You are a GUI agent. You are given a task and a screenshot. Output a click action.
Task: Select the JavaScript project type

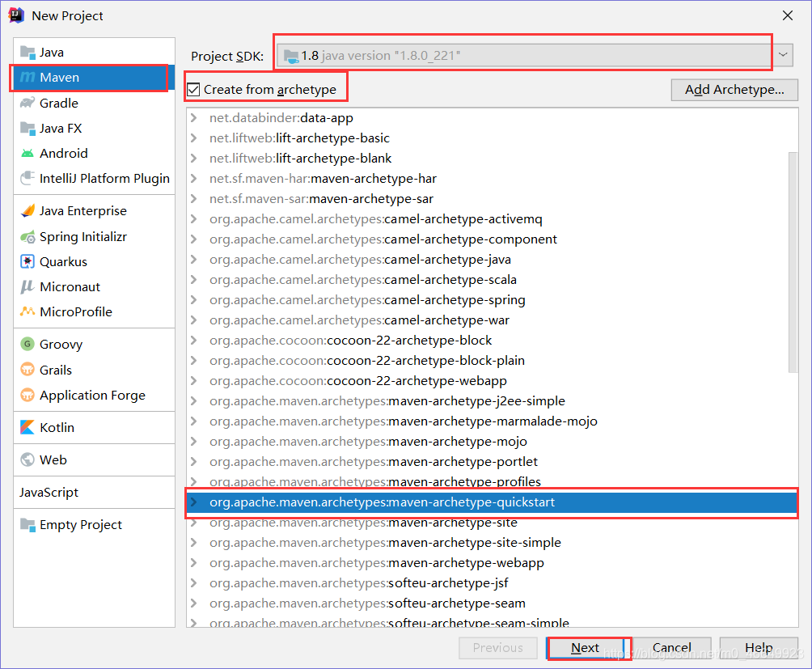[95, 492]
